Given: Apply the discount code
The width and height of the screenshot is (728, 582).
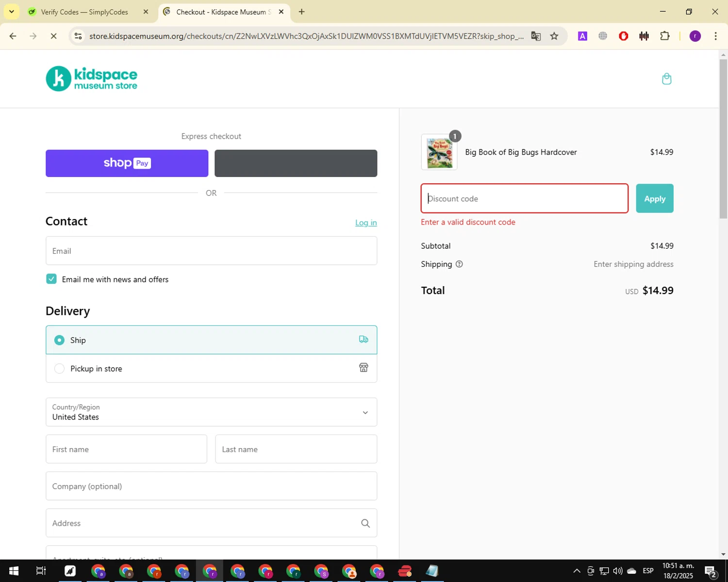Looking at the screenshot, I should pyautogui.click(x=655, y=198).
